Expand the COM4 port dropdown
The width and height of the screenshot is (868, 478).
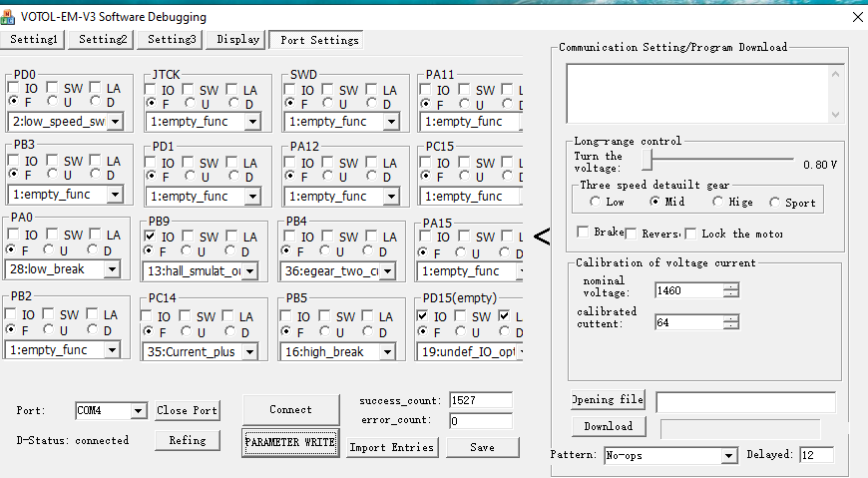(x=138, y=410)
